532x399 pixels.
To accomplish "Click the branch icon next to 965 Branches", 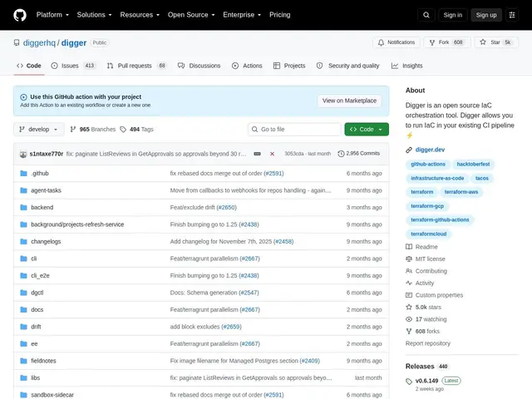I will [x=72, y=130].
